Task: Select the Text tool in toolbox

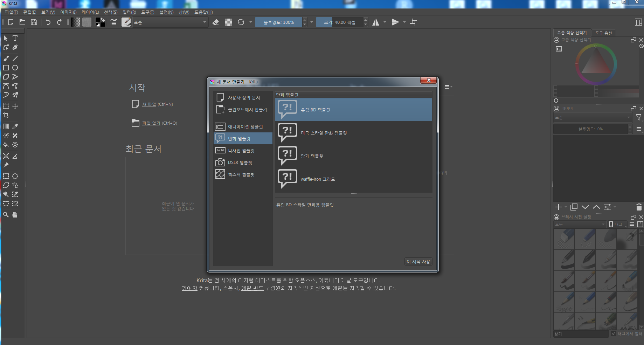Action: click(15, 38)
